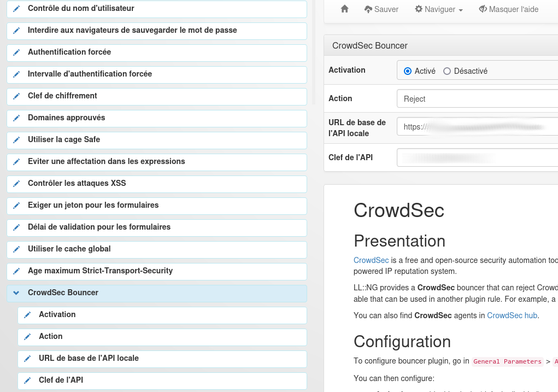Open the CrowdSec hub link
This screenshot has height=392, width=558.
(512, 315)
